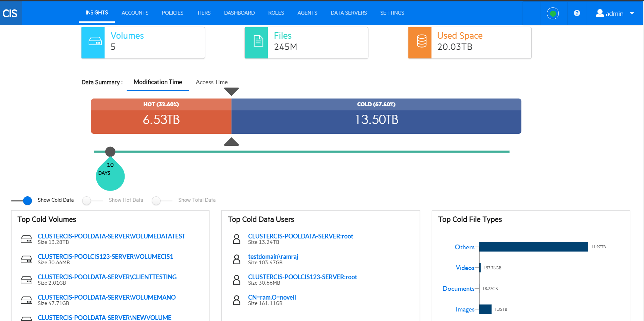The height and width of the screenshot is (321, 644).
Task: Click the Used Space database icon tile
Action: pos(420,43)
